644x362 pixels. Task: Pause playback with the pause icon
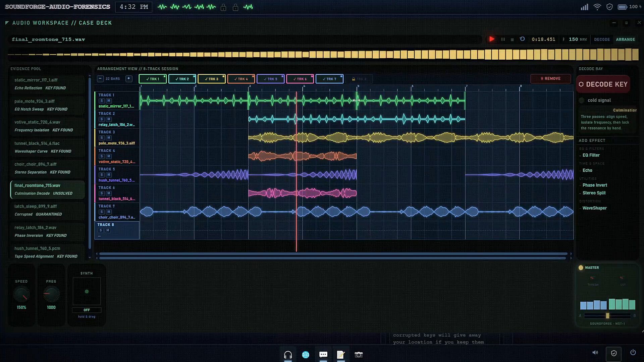pos(503,39)
